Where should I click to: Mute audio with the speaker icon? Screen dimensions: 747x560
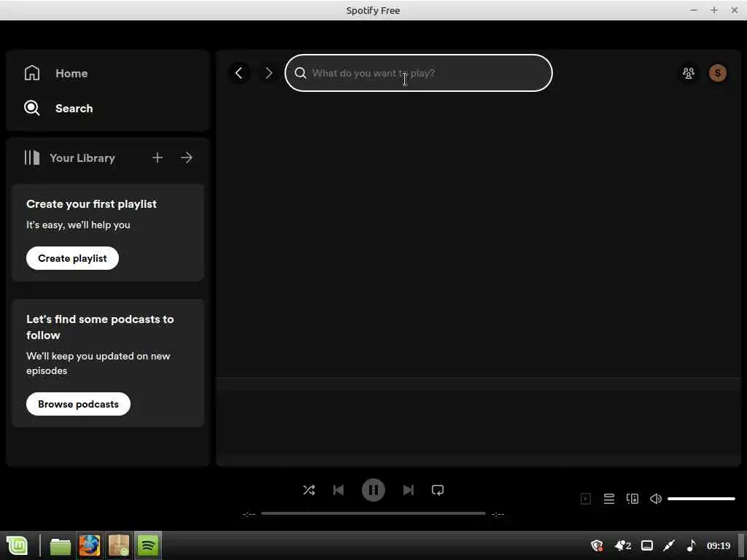point(656,499)
